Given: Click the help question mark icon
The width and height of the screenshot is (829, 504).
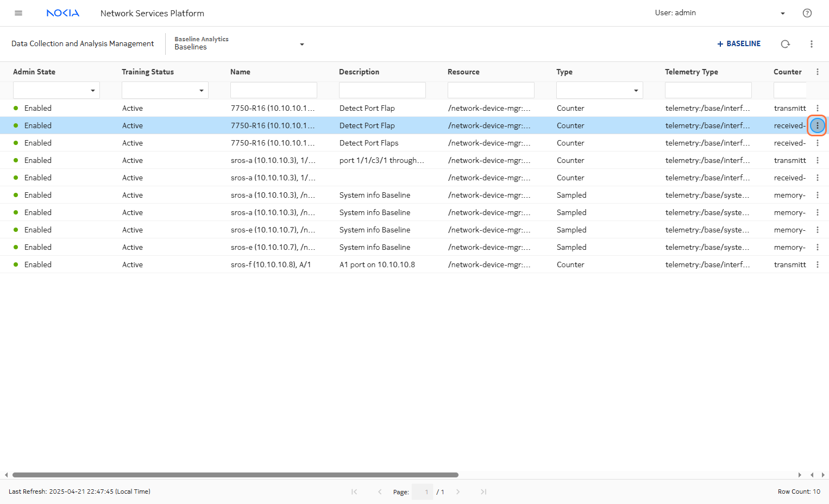Looking at the screenshot, I should pos(807,13).
